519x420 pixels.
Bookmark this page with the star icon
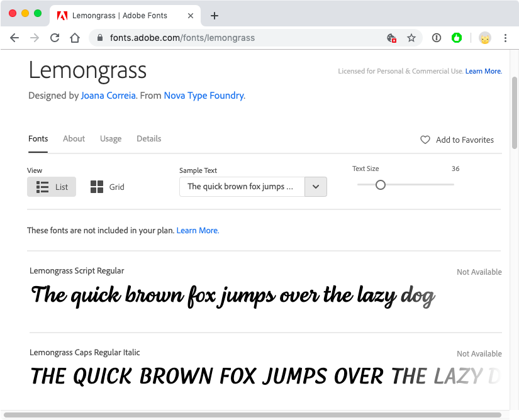tap(411, 38)
